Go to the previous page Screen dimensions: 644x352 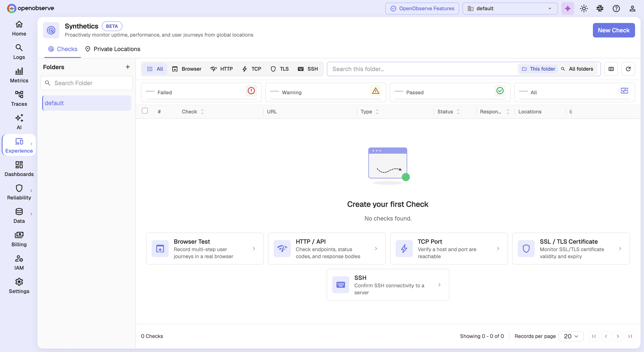(606, 336)
